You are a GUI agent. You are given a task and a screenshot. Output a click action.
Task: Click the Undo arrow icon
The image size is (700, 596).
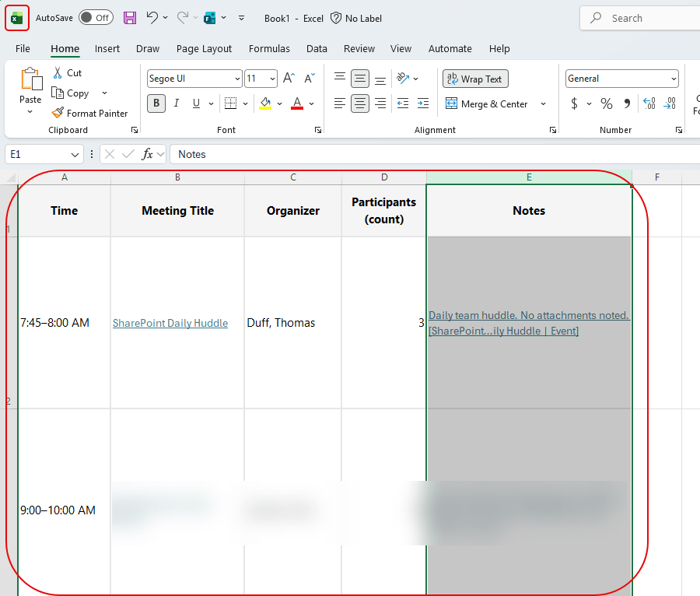point(152,18)
